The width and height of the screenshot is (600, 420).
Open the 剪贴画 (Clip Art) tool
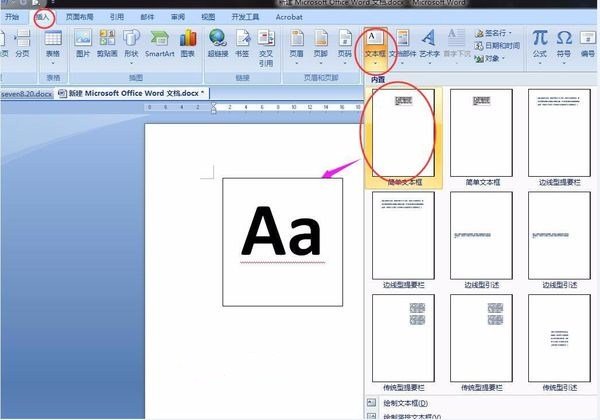[x=107, y=42]
